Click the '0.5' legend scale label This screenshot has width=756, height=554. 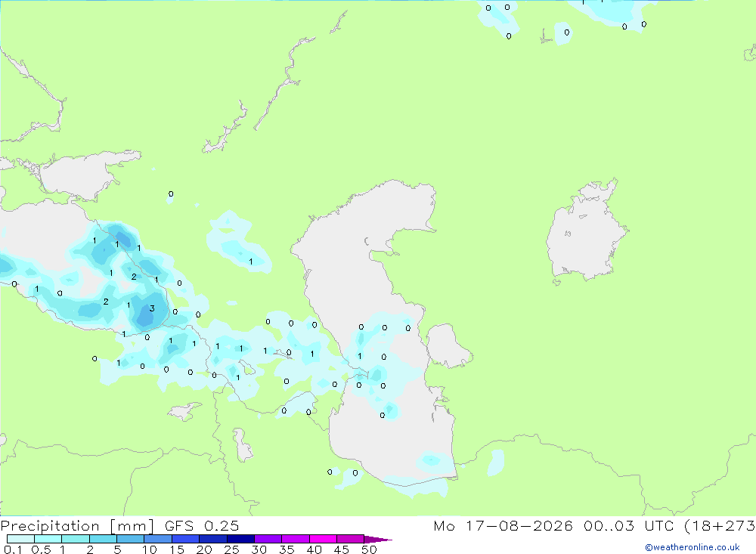41,549
